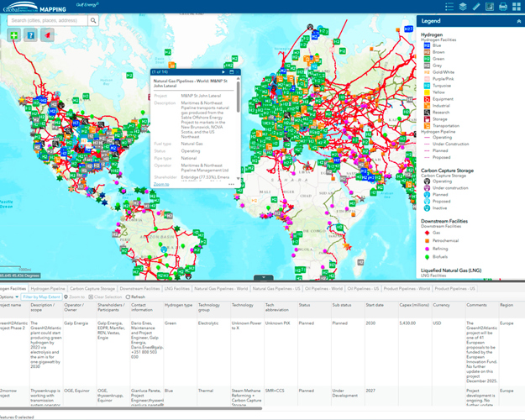Switch to Carbon Capture Storage tab
Viewport: 525px width, 420px height.
[92, 288]
